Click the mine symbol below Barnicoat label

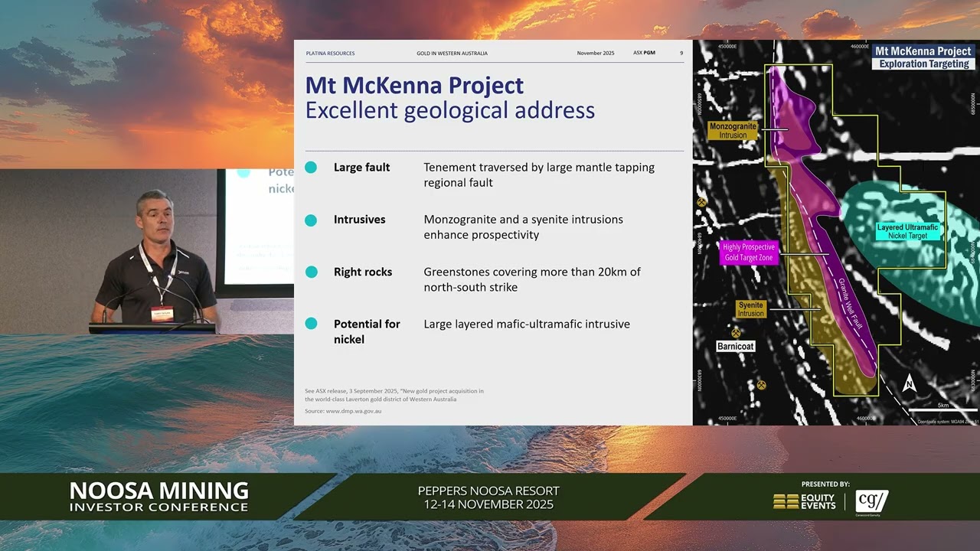pyautogui.click(x=761, y=385)
